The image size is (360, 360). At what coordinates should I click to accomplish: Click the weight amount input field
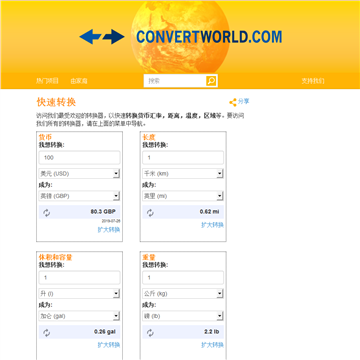tap(183, 278)
